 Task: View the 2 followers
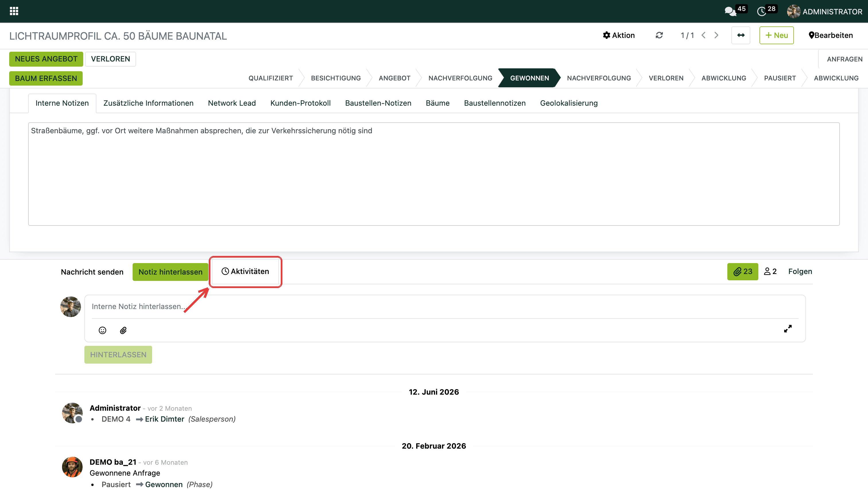[x=770, y=271]
